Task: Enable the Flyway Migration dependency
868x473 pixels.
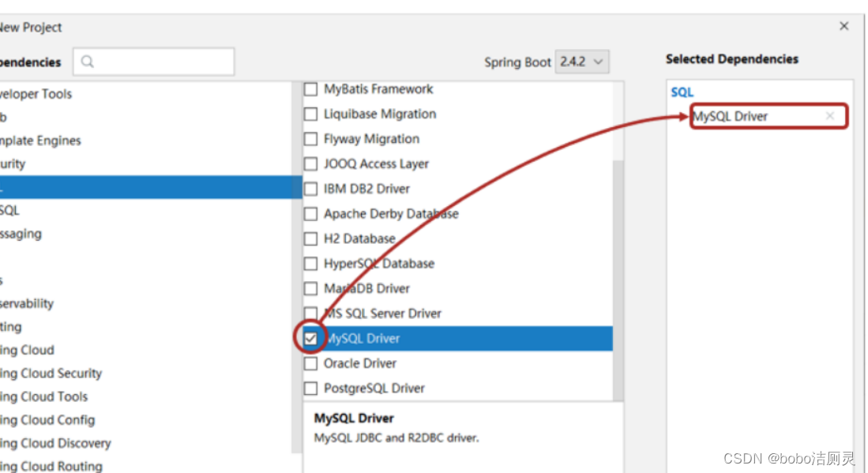Action: tap(310, 138)
